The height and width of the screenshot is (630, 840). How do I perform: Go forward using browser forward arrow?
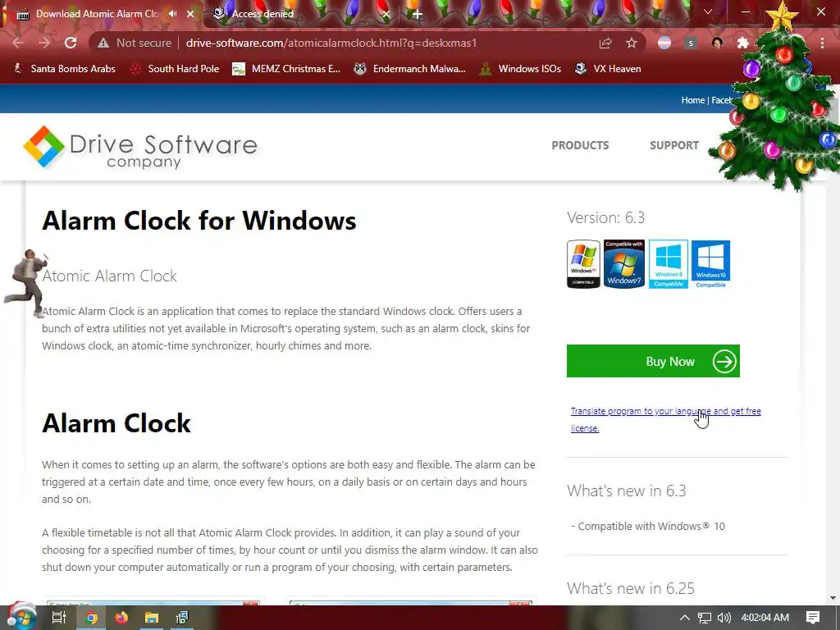click(x=44, y=43)
